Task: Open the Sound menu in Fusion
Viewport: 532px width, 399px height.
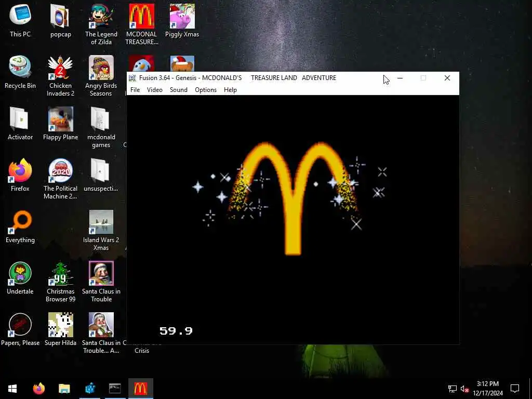Action: (x=179, y=90)
